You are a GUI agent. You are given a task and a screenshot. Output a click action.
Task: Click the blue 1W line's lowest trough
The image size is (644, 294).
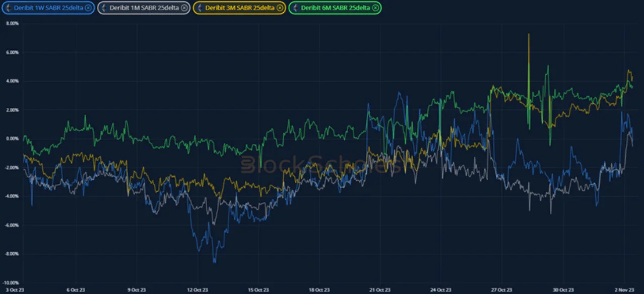(215, 262)
